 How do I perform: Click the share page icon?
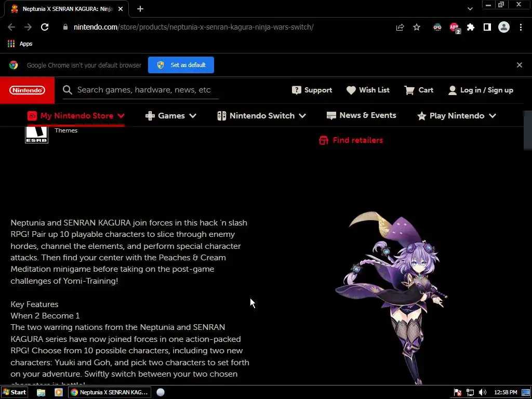click(400, 28)
